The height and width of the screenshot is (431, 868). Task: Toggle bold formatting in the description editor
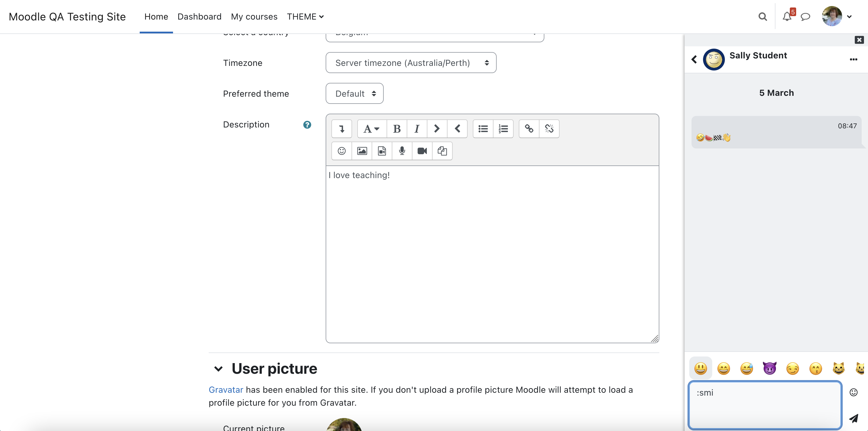(x=397, y=129)
